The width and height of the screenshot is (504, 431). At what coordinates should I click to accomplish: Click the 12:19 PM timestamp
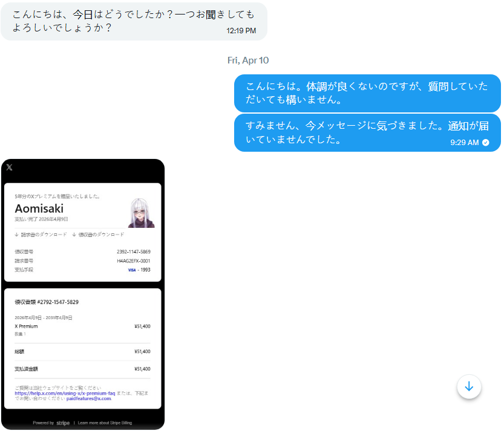click(x=241, y=31)
